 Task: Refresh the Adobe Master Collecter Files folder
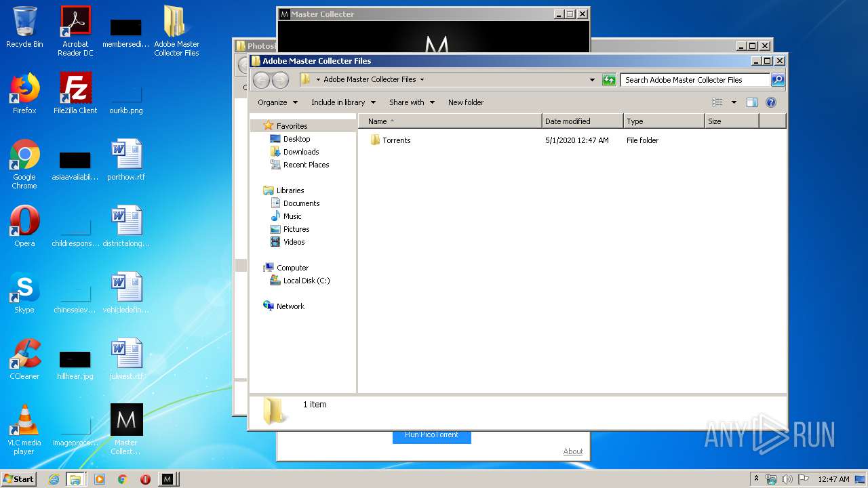coord(609,80)
